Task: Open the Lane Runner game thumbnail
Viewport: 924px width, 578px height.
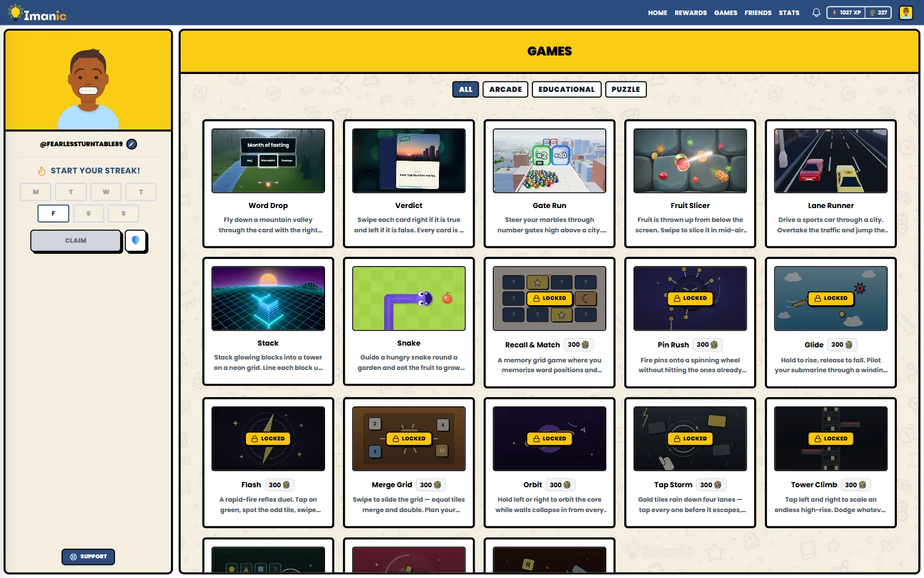Action: 831,161
